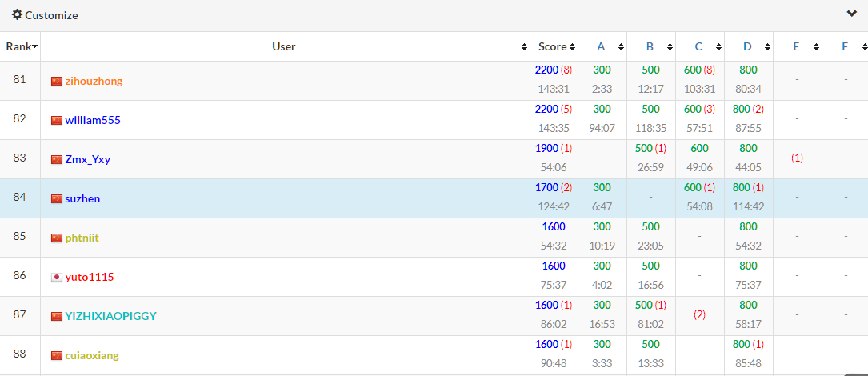Select zihouzhong's score 2200 (8)

pyautogui.click(x=554, y=70)
